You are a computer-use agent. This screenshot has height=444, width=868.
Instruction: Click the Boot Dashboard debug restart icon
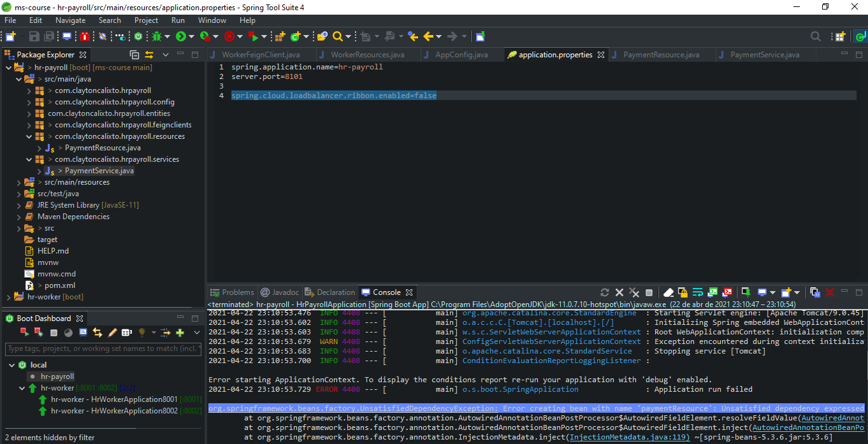click(x=38, y=333)
